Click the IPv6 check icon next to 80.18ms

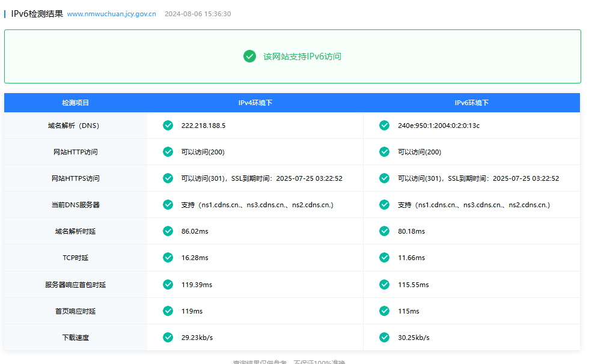pos(384,231)
